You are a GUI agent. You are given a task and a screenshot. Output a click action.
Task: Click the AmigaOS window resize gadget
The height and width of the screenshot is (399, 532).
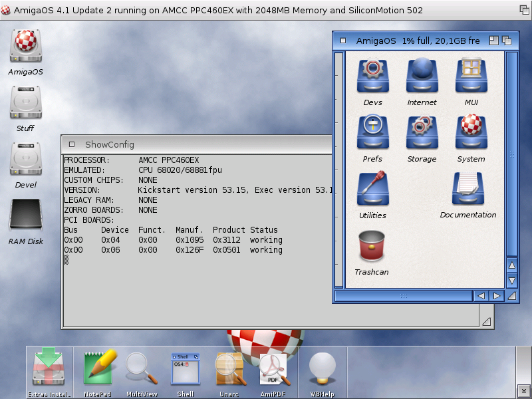point(512,296)
